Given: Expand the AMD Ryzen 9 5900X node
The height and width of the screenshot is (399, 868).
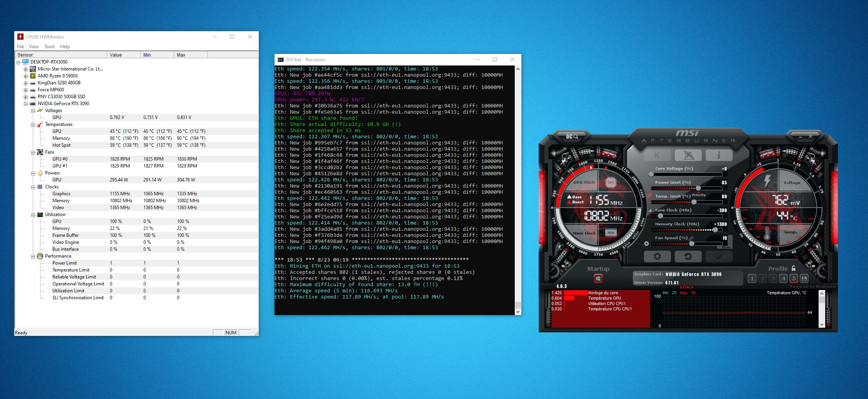Looking at the screenshot, I should 25,76.
